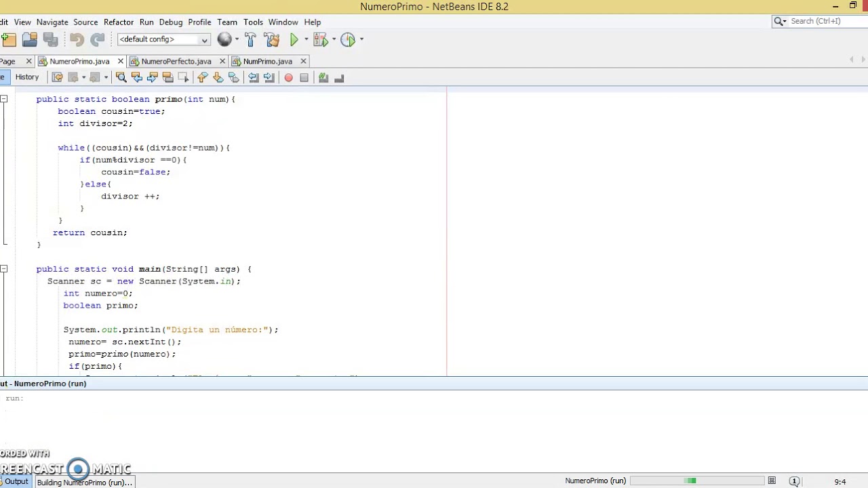Click the Open Project folder icon
Screen dimensions: 868x488
[30, 40]
